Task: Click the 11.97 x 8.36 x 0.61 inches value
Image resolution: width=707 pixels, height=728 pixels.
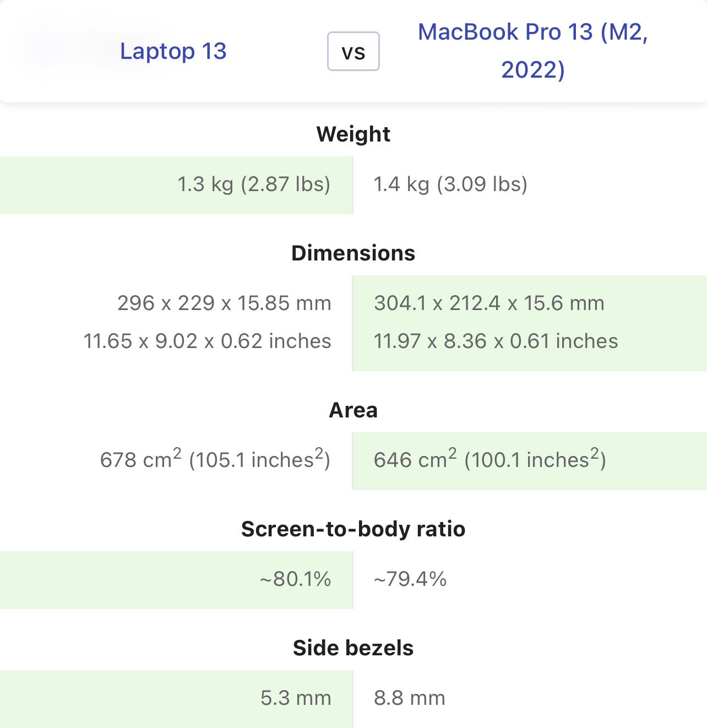Action: click(x=496, y=341)
